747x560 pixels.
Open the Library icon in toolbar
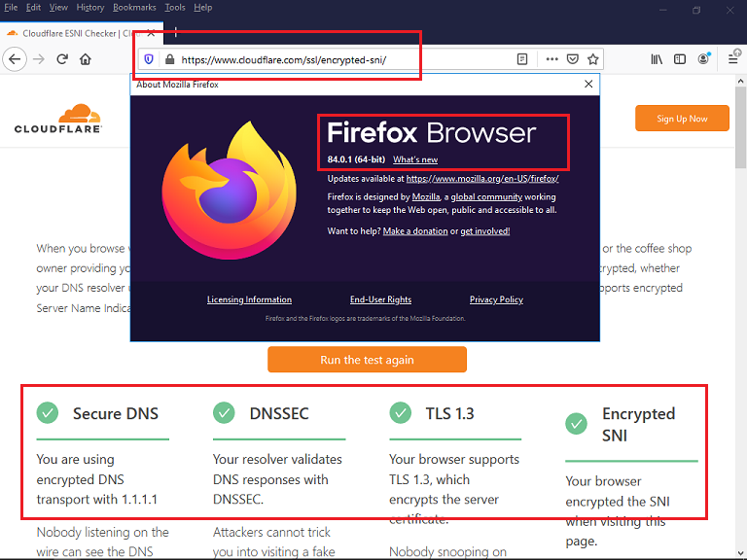pos(657,59)
